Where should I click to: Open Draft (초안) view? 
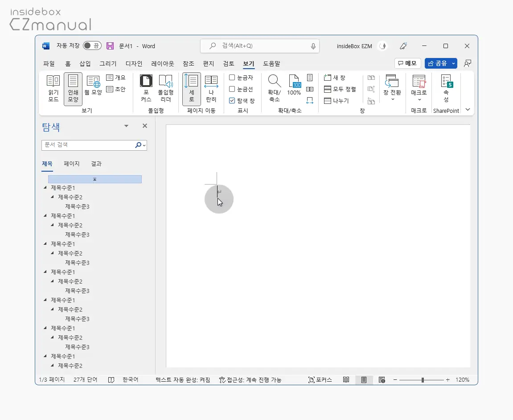coord(116,89)
